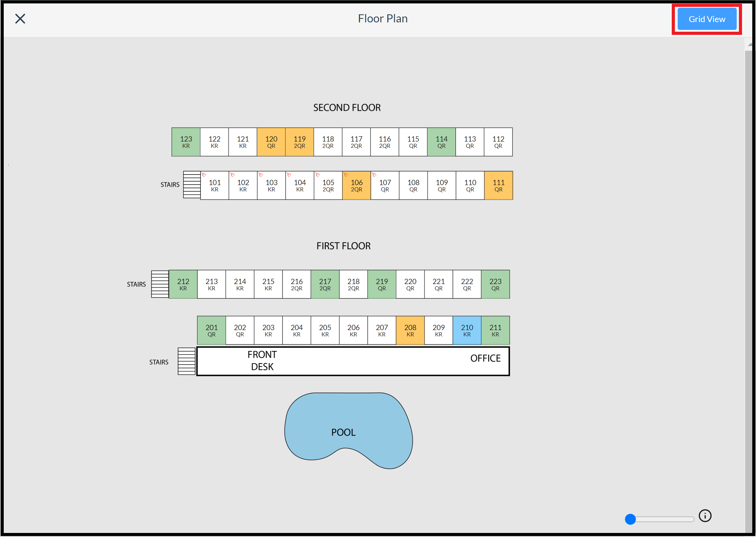756x537 pixels.
Task: Select room 223 on the first floor
Action: click(x=495, y=284)
